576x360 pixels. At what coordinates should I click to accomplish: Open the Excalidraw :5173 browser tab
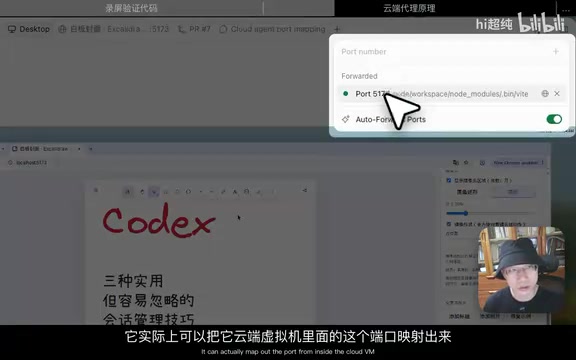click(x=114, y=29)
